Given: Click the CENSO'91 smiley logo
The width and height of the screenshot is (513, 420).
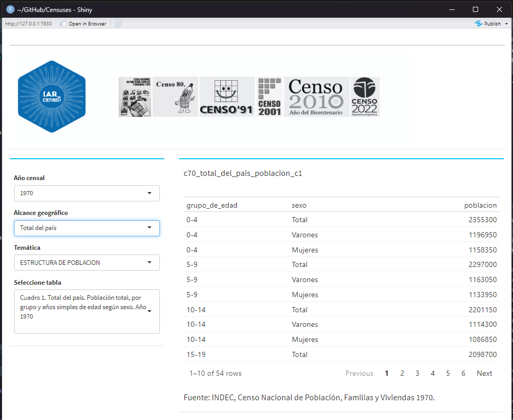Looking at the screenshot, I should click(227, 97).
